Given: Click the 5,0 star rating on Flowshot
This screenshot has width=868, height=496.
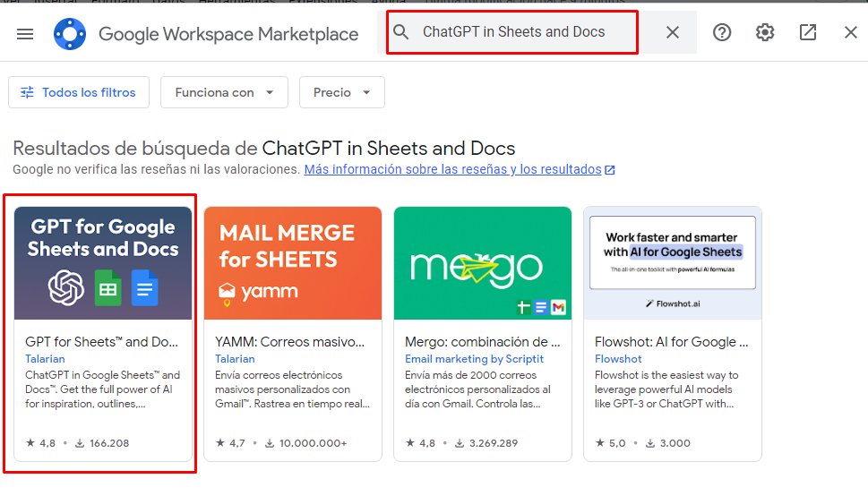Looking at the screenshot, I should coord(611,443).
